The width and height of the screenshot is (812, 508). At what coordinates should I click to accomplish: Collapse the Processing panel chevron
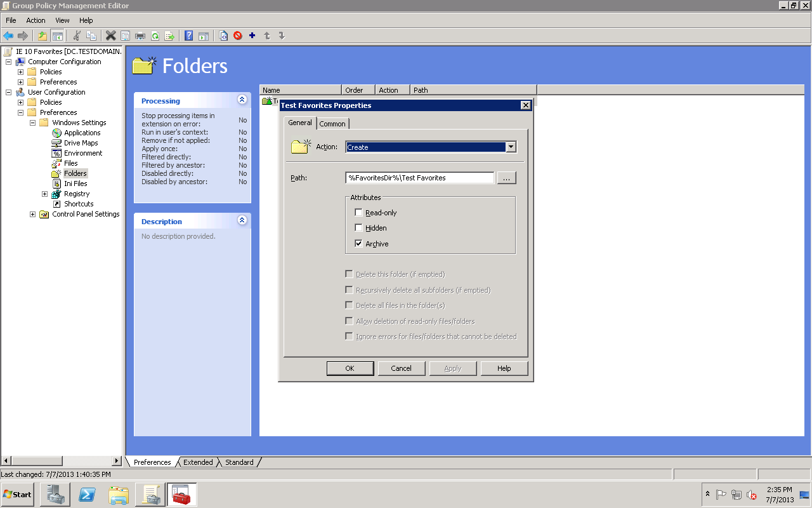[x=242, y=99]
